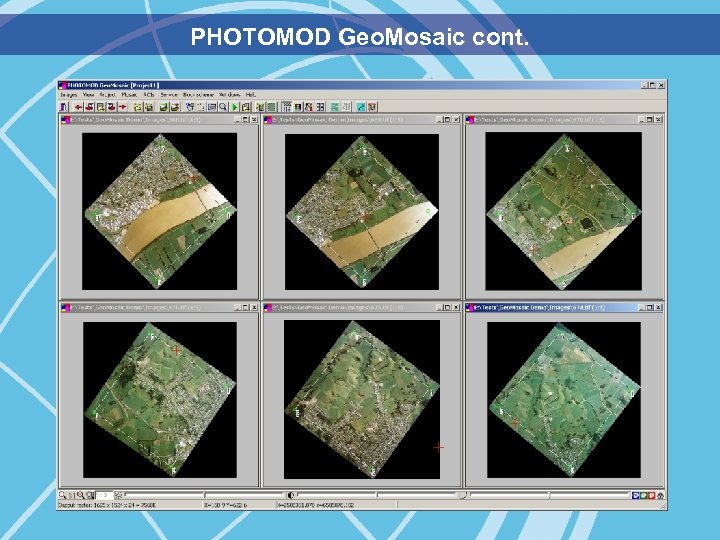Click the red right arrow toolbar icon
720x540 pixels.
(123, 107)
